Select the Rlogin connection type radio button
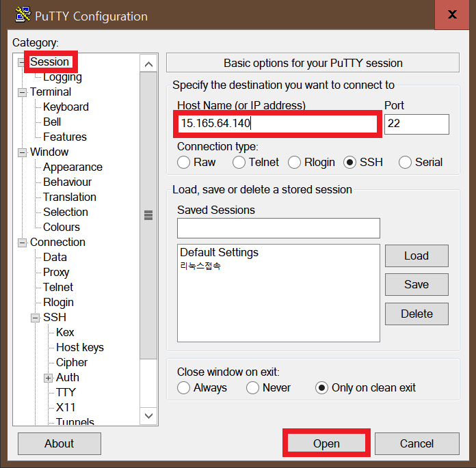Viewport: 476px width, 468px height. coord(295,163)
